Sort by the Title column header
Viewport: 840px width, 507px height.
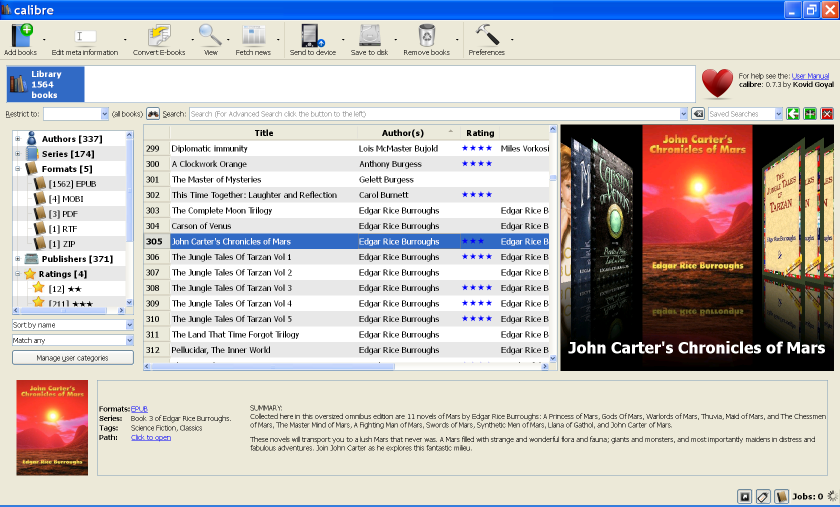pyautogui.click(x=264, y=133)
